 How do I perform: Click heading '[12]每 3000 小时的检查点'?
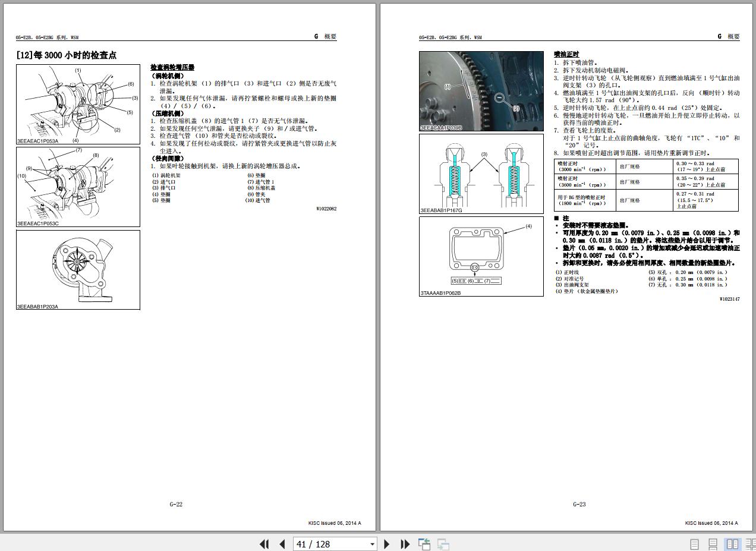67,55
